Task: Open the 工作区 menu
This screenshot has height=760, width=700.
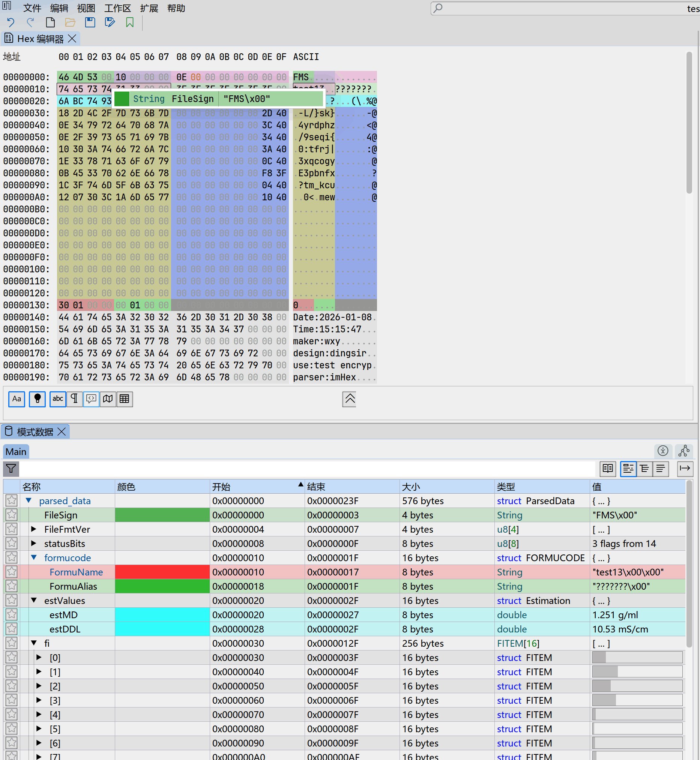Action: (x=117, y=8)
